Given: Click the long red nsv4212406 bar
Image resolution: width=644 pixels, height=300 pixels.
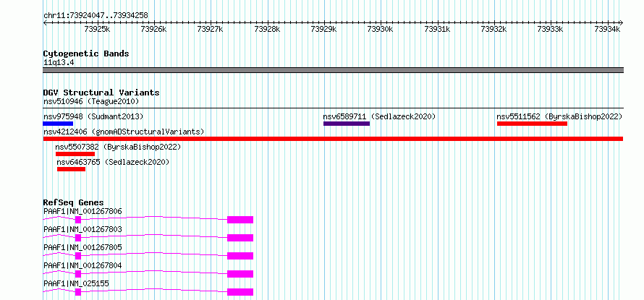Looking at the screenshot, I should pyautogui.click(x=333, y=139).
